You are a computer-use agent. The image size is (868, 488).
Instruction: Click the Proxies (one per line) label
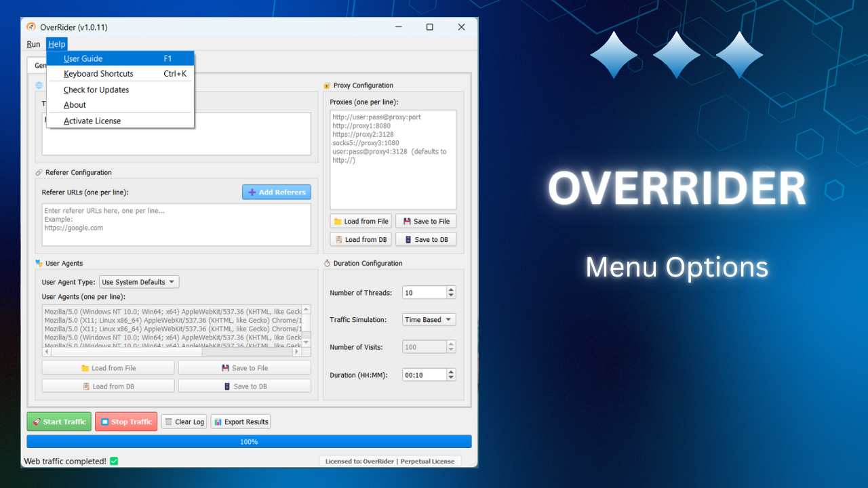pos(364,102)
